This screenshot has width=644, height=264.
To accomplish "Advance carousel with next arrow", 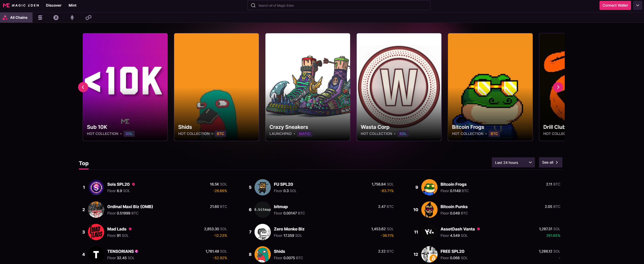I will [x=558, y=87].
